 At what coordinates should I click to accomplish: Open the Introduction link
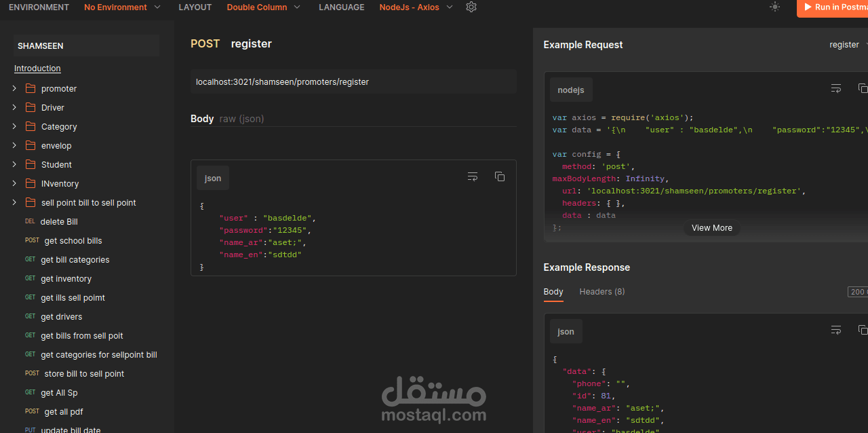[37, 69]
